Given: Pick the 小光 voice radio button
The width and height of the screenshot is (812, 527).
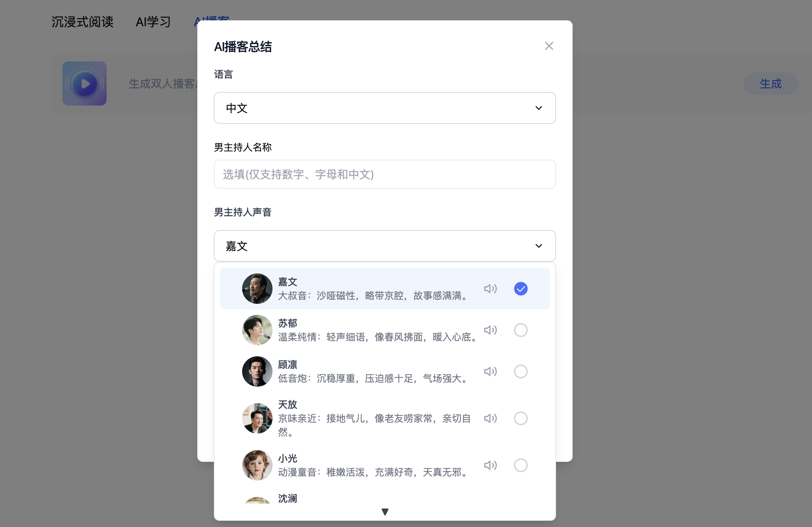Looking at the screenshot, I should click(x=521, y=465).
